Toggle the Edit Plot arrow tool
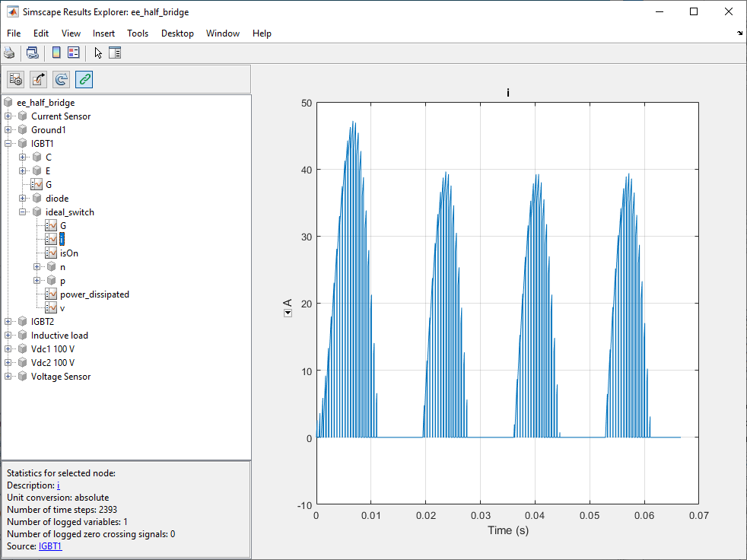 (97, 52)
